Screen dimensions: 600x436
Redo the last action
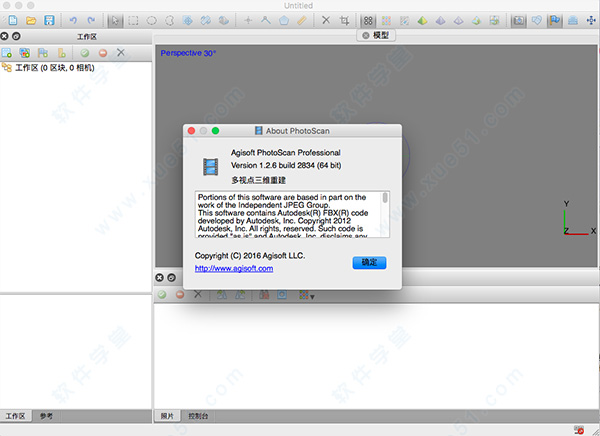(x=91, y=20)
